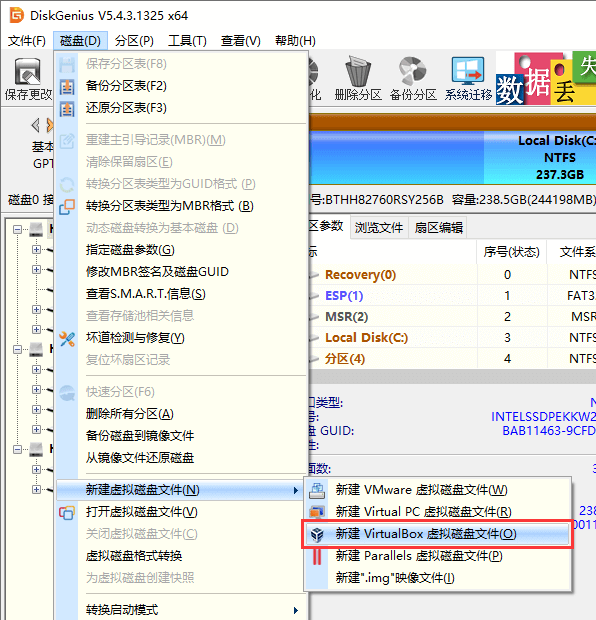Click the DiskGenius logo in title bar
This screenshot has height=620, width=596.
(17, 15)
